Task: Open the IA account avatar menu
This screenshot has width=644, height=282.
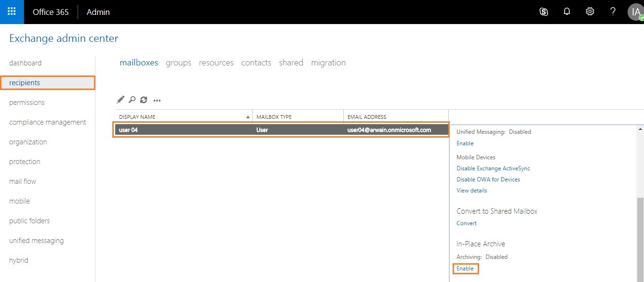Action: [635, 12]
